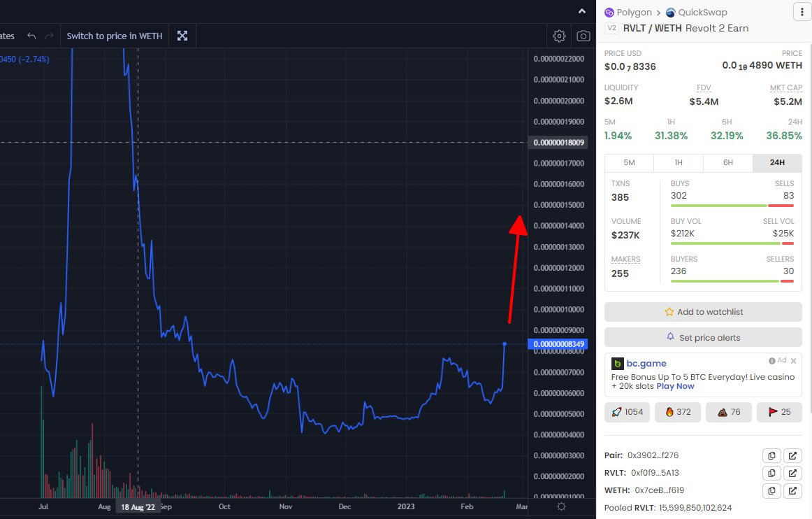This screenshot has height=519, width=812.
Task: Open chart settings gear
Action: pyautogui.click(x=559, y=36)
